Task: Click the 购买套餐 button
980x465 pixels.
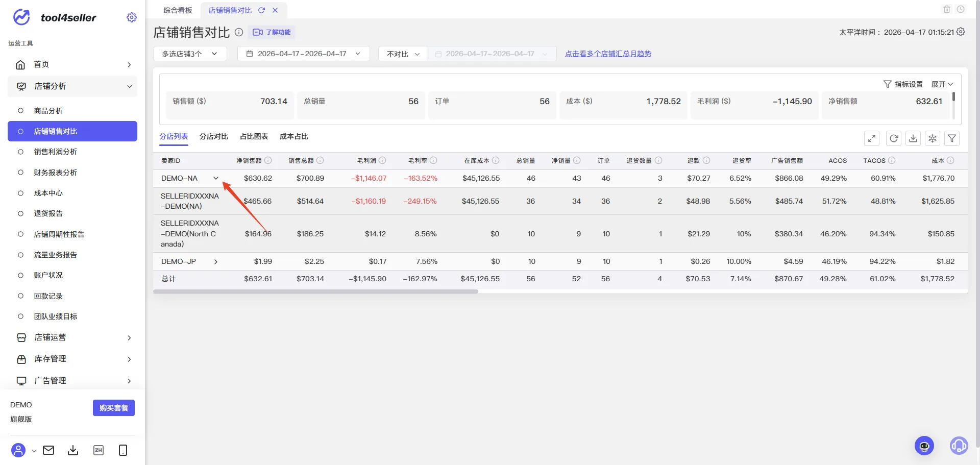Action: [x=114, y=408]
